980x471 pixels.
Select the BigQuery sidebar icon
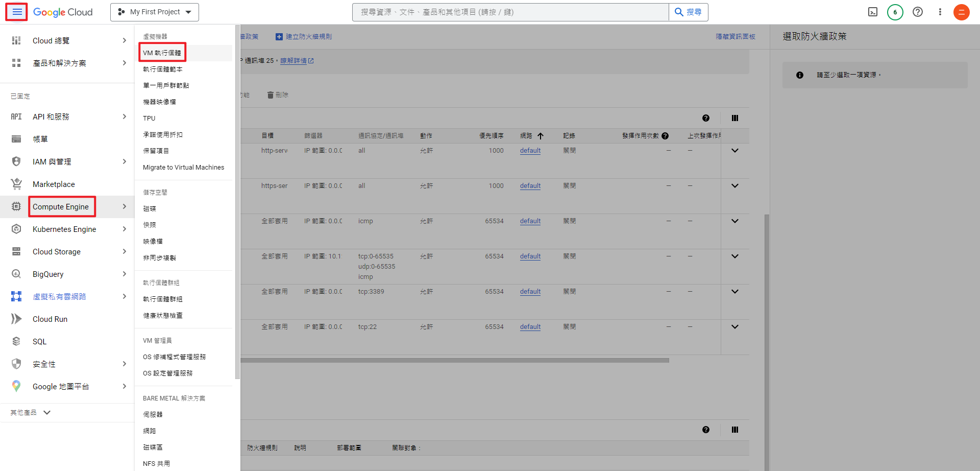[16, 274]
